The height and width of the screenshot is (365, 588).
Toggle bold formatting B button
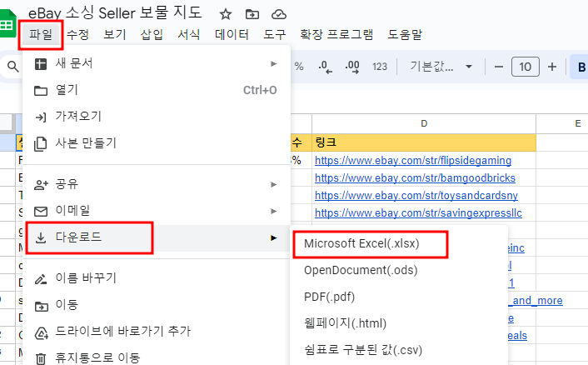click(x=581, y=67)
